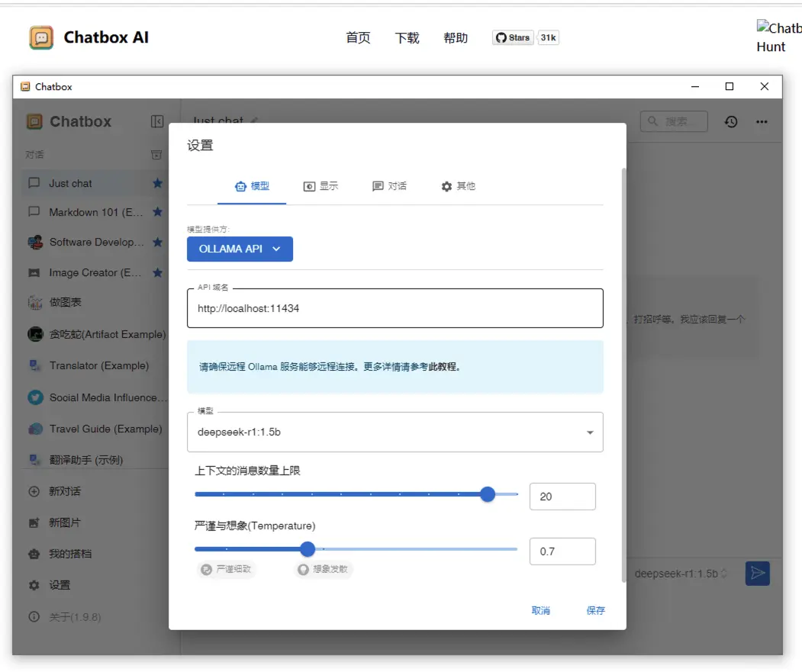Click the 设置 gear icon in sidebar

pos(34,585)
